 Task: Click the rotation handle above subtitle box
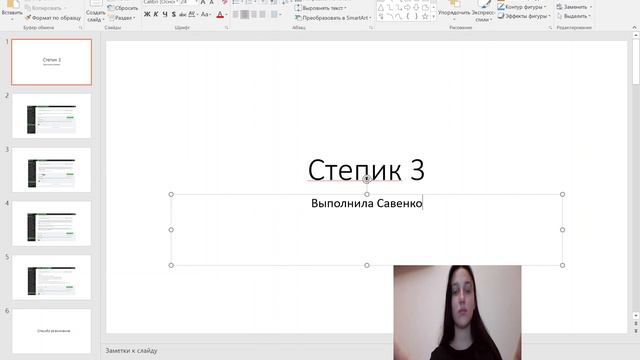367,179
